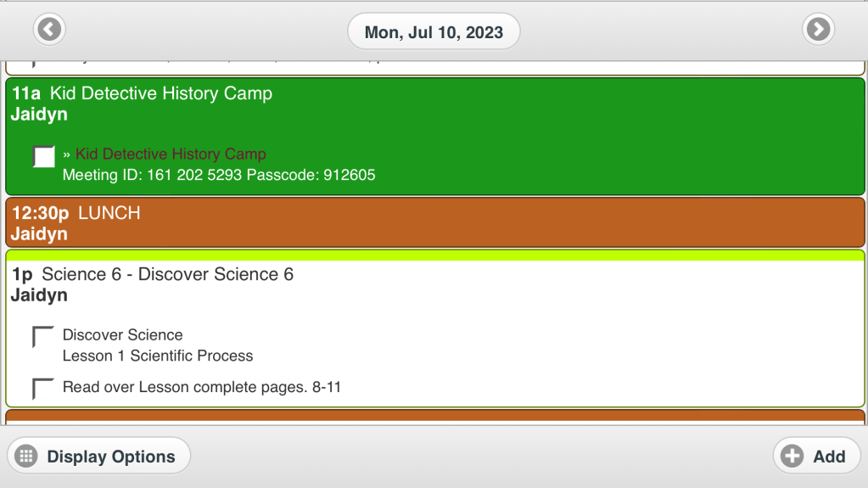Select the Lesson 1 Scientific Process text
Viewport: 868px width, 488px height.
pos(158,356)
